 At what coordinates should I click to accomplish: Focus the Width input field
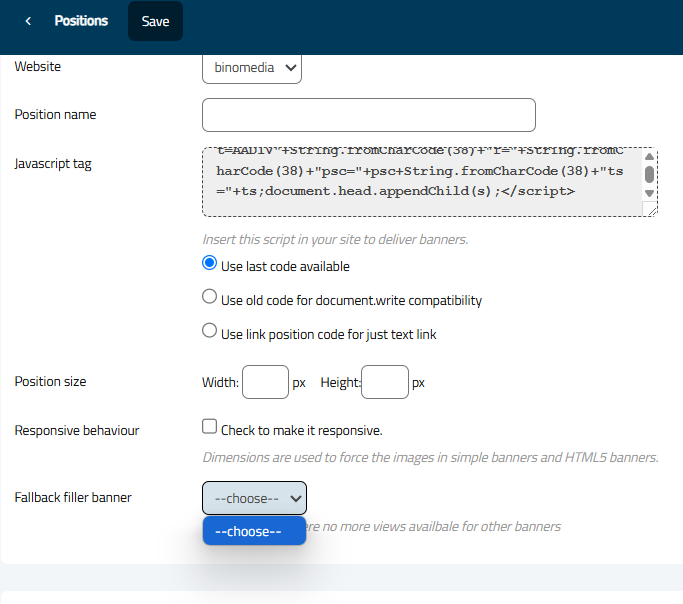coord(265,382)
